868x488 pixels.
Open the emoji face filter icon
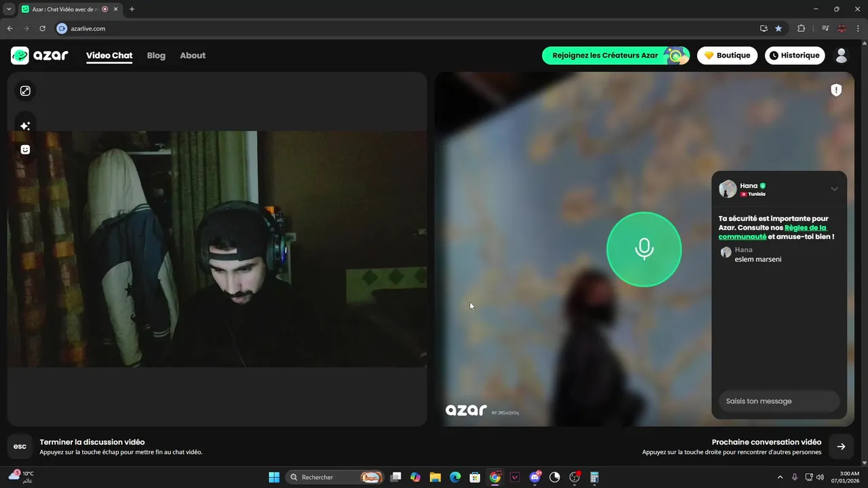[25, 150]
